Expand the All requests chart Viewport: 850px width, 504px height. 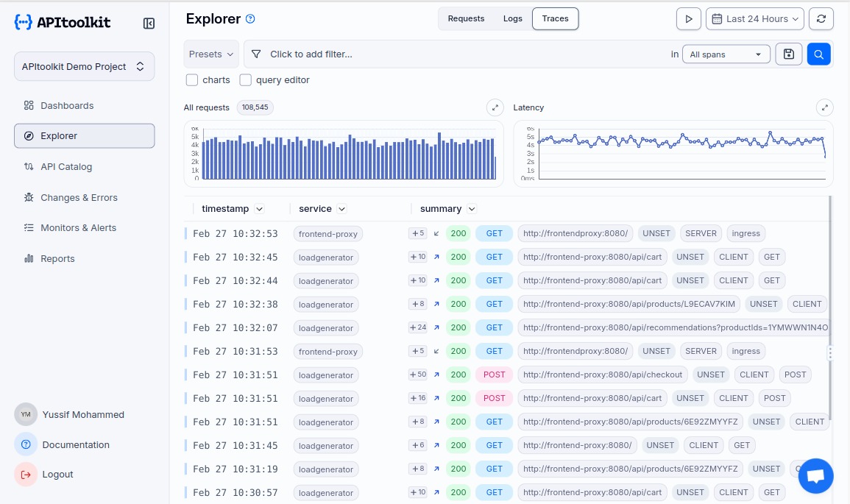495,107
